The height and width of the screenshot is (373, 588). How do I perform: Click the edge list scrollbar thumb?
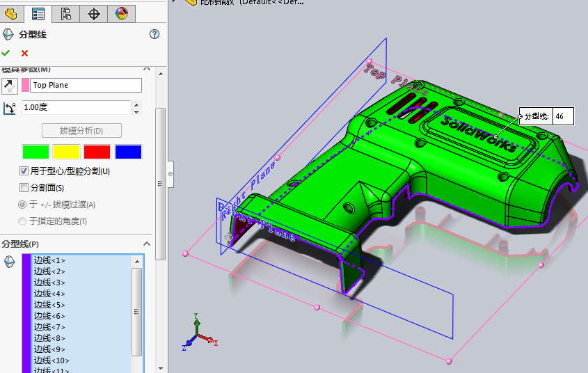point(137,312)
